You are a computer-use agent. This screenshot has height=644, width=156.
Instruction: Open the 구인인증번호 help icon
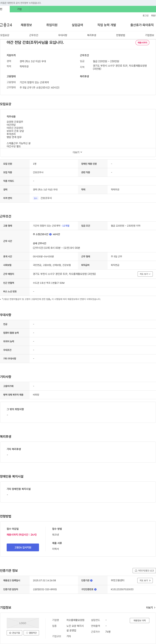95,589
